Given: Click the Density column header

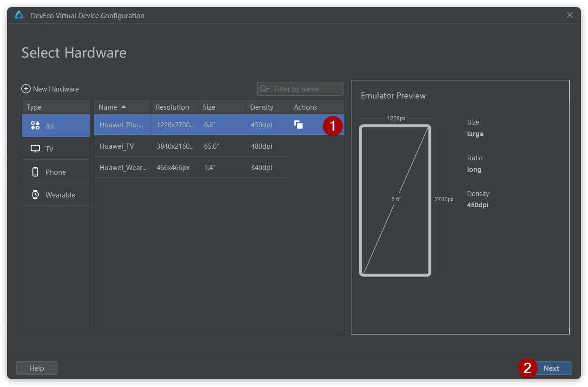Looking at the screenshot, I should 262,107.
